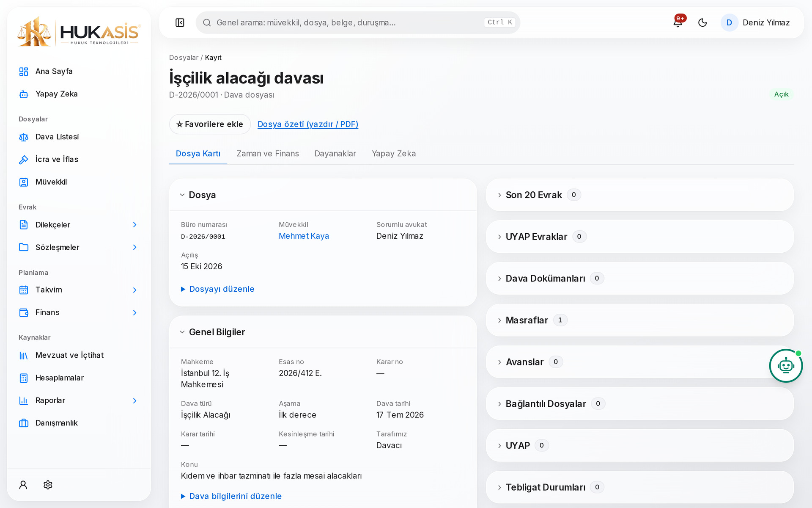This screenshot has height=508, width=812.
Task: Expand the Takvim submenu chevron
Action: (x=134, y=290)
